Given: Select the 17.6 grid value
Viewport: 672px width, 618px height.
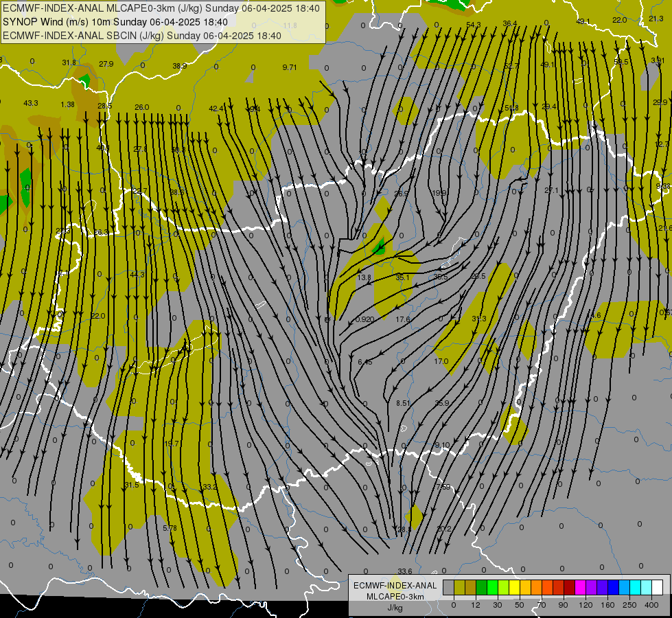Looking at the screenshot, I should click(403, 319).
